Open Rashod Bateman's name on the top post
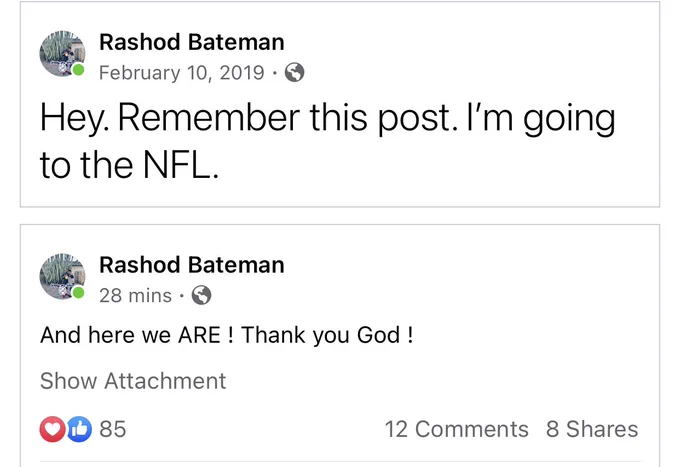This screenshot has height=467, width=680. tap(192, 42)
